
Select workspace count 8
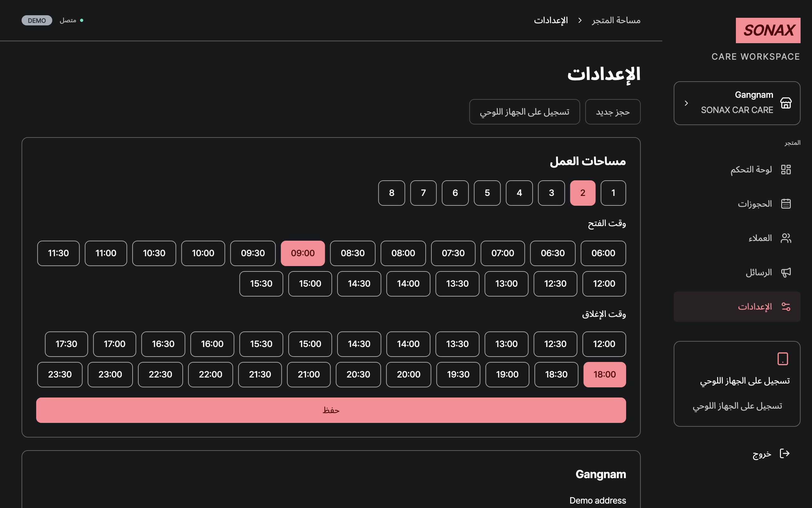[x=392, y=193]
